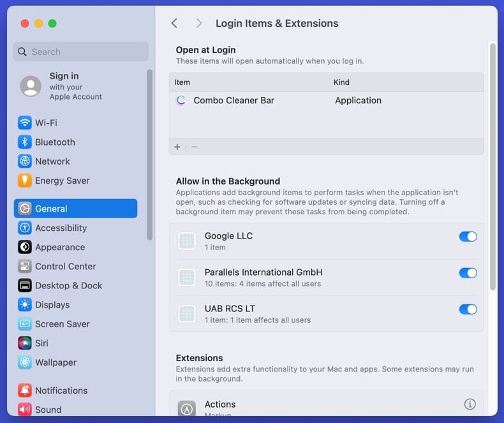This screenshot has height=423, width=504.
Task: Open Energy Saver settings from sidebar
Action: tap(75, 181)
